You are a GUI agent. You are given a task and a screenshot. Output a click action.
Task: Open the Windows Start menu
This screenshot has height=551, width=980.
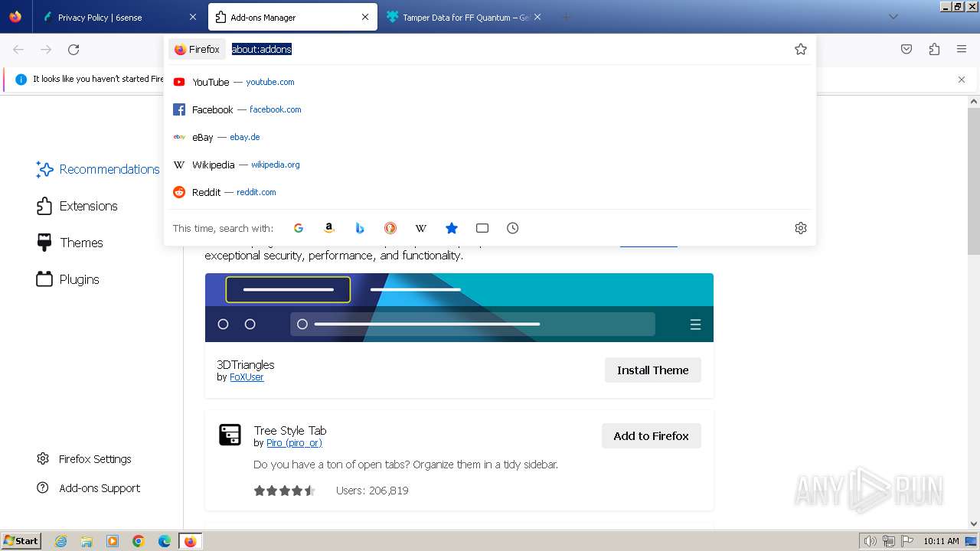pyautogui.click(x=21, y=541)
